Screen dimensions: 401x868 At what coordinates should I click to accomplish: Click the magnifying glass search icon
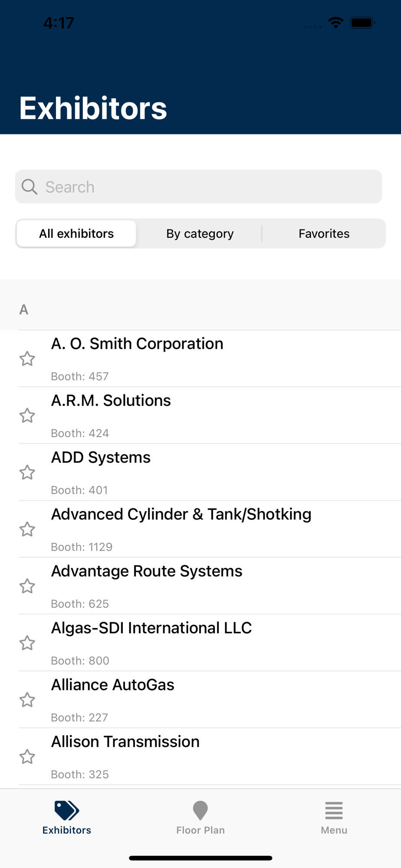pos(30,187)
